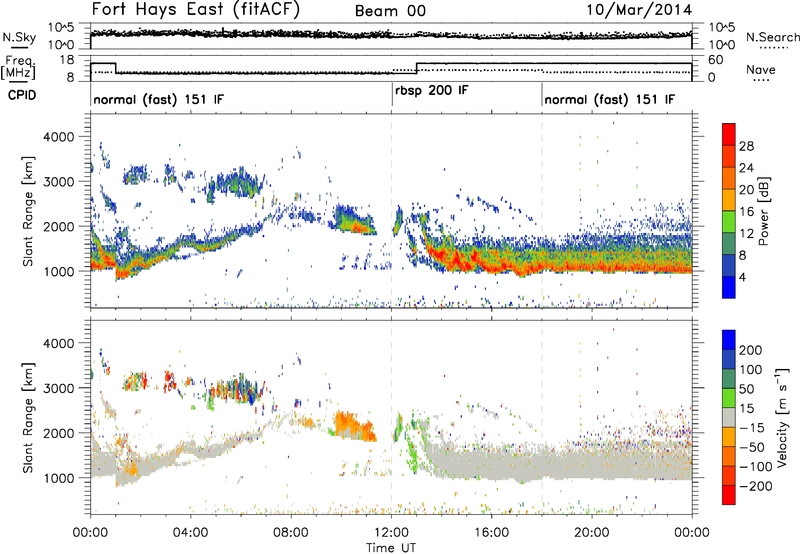Click "Slant Range [km]" label of power panel
The image size is (800, 554).
click(x=29, y=211)
